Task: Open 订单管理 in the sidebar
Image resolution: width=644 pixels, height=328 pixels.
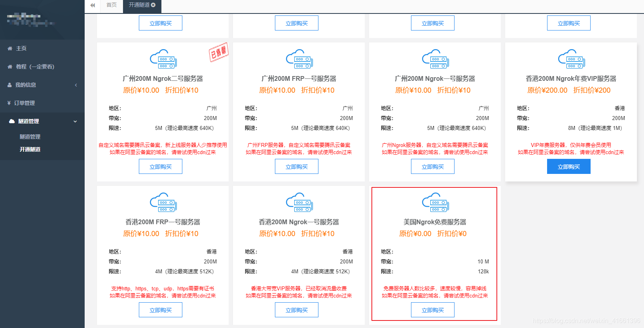Action: [x=42, y=103]
